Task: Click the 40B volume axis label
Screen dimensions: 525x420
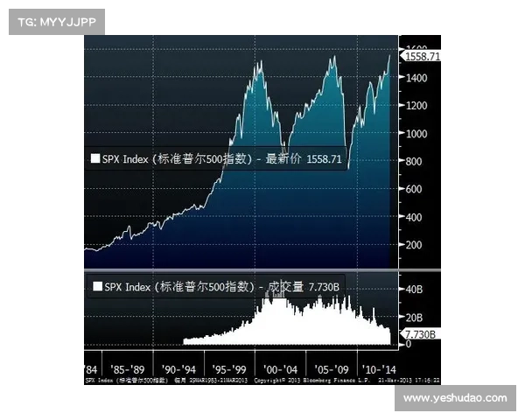Action: tap(414, 290)
